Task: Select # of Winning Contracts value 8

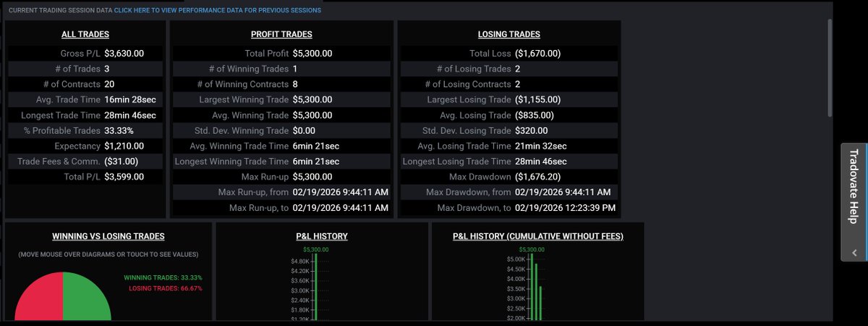Action: click(295, 84)
